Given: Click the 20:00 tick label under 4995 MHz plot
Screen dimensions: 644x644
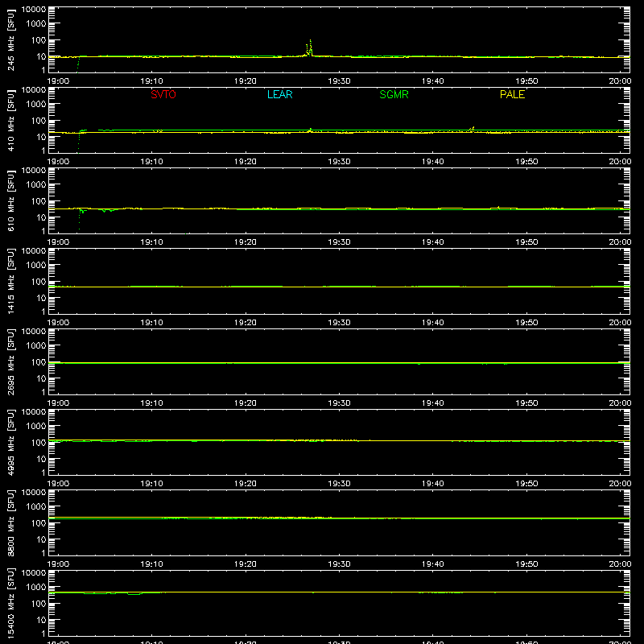Looking at the screenshot, I should [x=620, y=484].
